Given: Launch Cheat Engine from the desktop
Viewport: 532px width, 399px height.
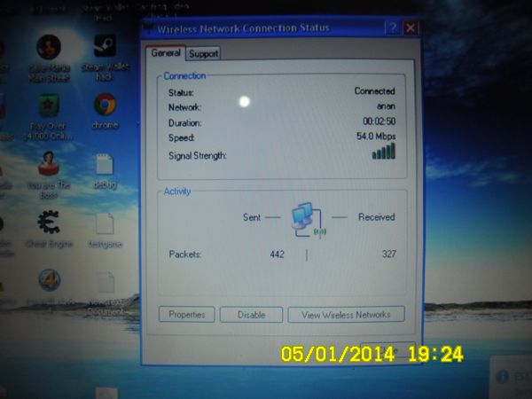Looking at the screenshot, I should point(49,223).
